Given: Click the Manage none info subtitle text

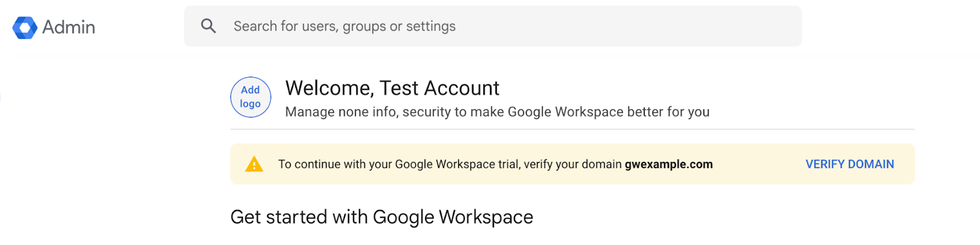Looking at the screenshot, I should click(497, 112).
